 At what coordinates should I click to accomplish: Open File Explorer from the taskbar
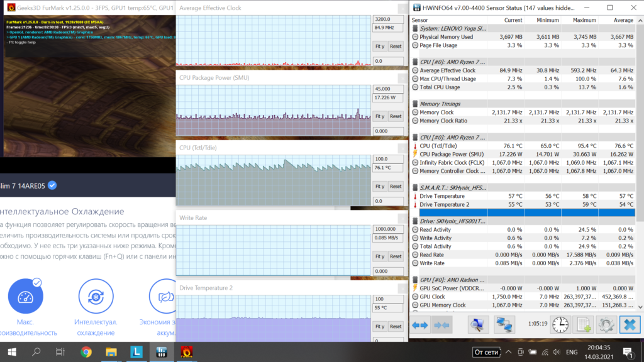point(111,352)
